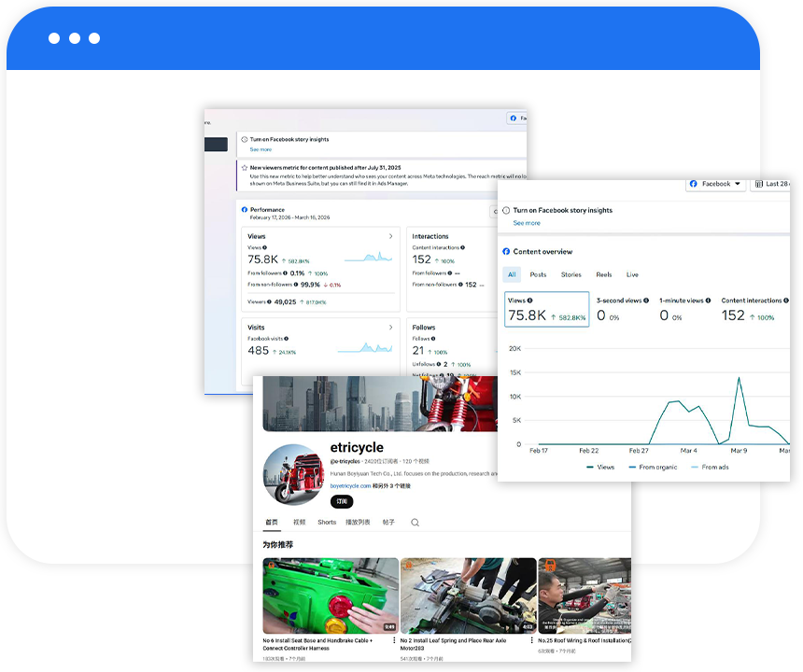Click info icon beside 3-second views

pyautogui.click(x=646, y=301)
